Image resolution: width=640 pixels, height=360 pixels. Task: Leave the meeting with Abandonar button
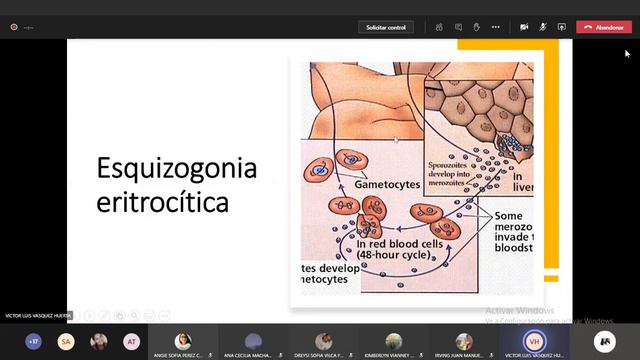pos(604,27)
